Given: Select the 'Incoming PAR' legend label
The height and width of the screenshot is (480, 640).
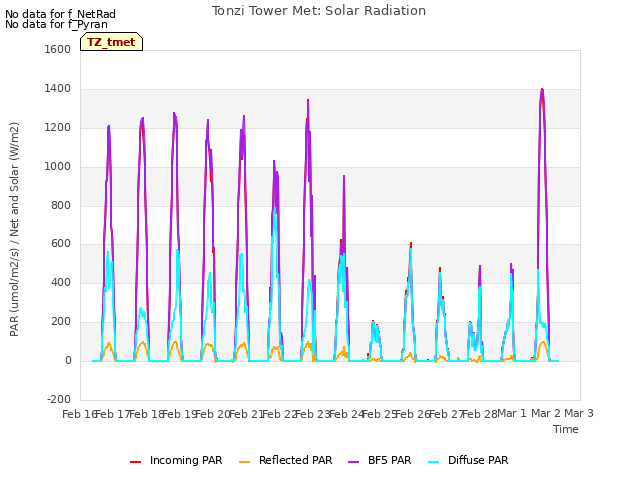Looking at the screenshot, I should pos(186,460).
